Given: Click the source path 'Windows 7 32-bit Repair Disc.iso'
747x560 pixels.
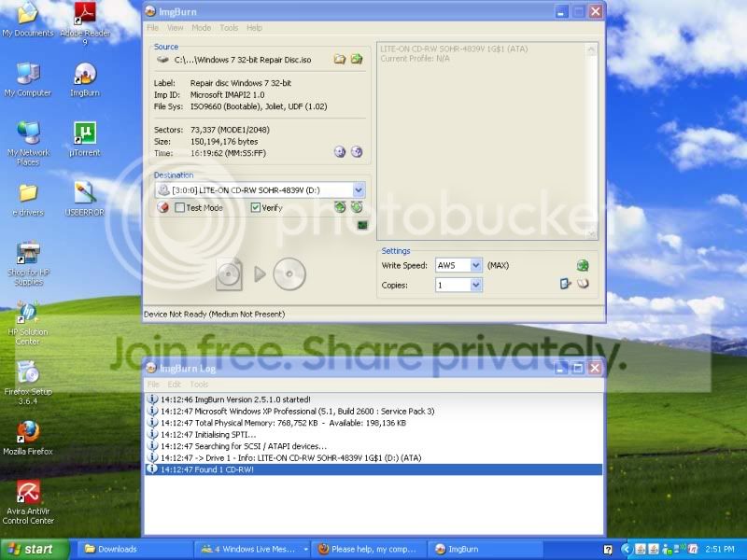Looking at the screenshot, I should pos(243,60).
